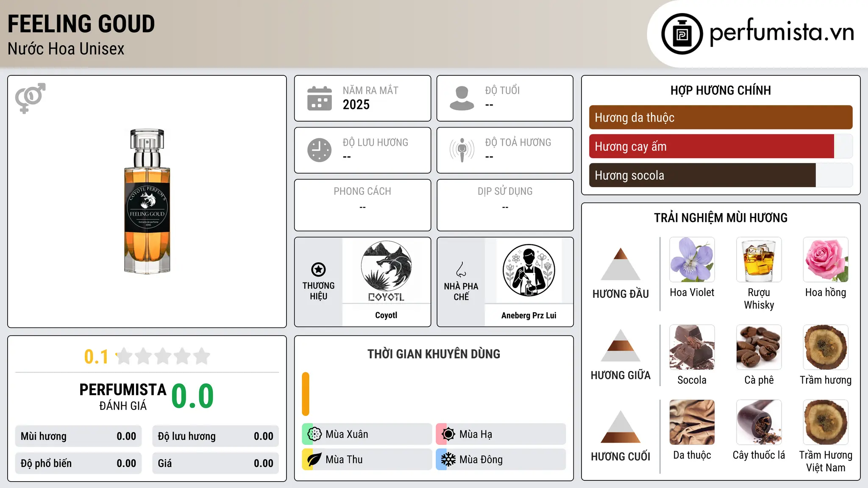Click the Mùa Thu leaf icon

pos(314,460)
